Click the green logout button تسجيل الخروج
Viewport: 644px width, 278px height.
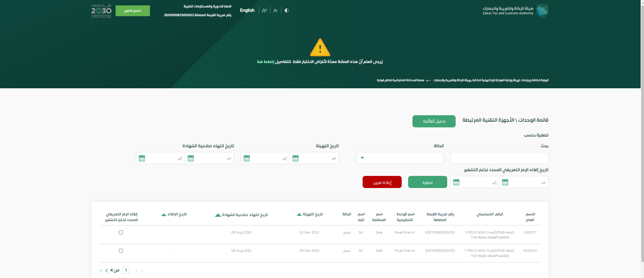tap(133, 11)
